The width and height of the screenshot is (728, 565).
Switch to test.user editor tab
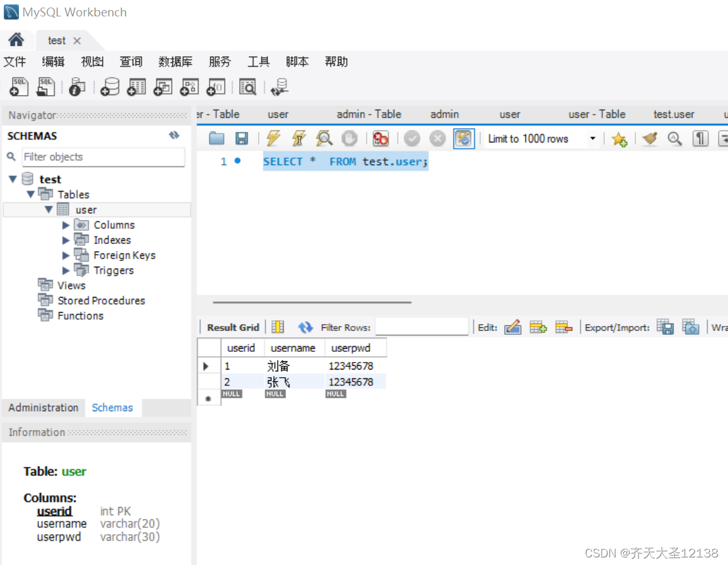pyautogui.click(x=674, y=114)
